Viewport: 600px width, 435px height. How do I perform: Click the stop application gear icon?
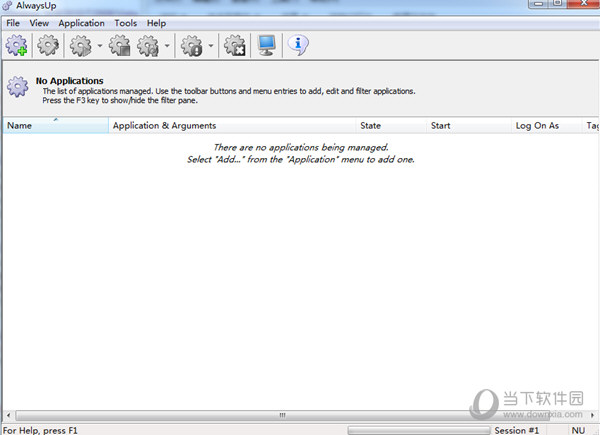point(120,45)
